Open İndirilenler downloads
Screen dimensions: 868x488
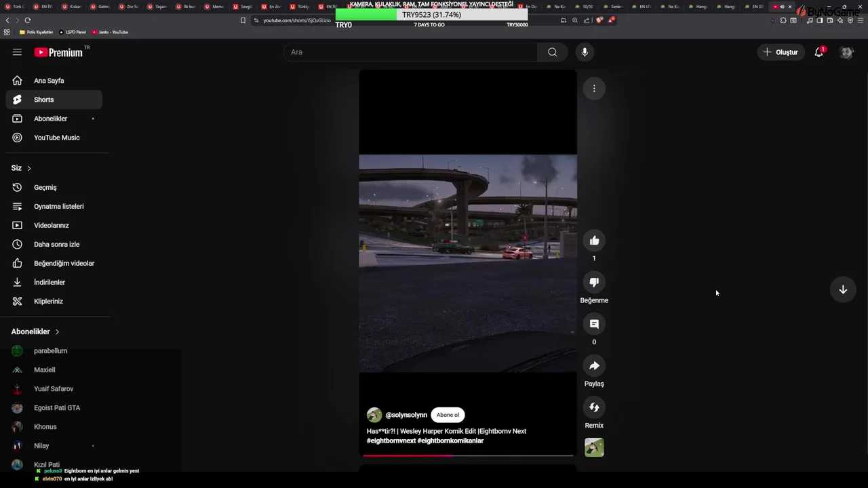click(54, 282)
